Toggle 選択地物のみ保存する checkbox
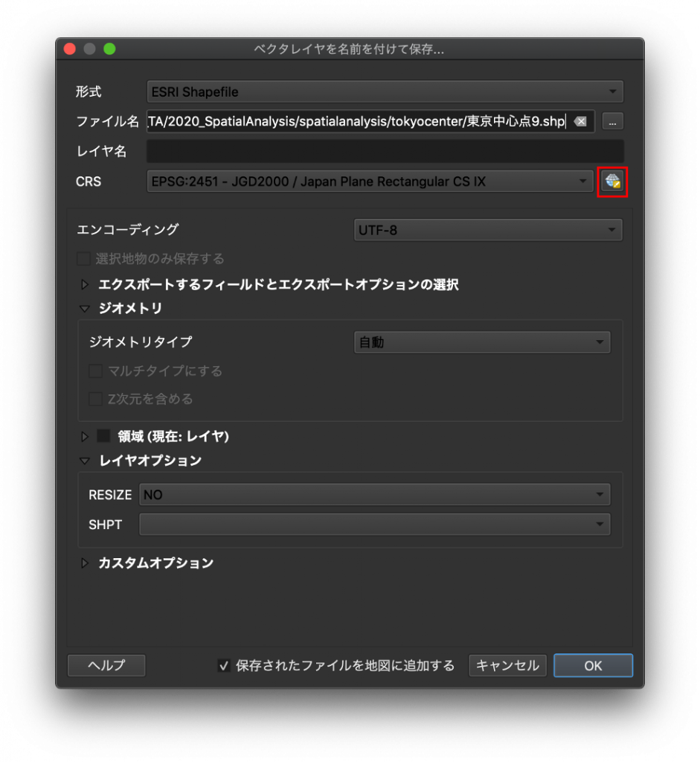 click(x=83, y=258)
